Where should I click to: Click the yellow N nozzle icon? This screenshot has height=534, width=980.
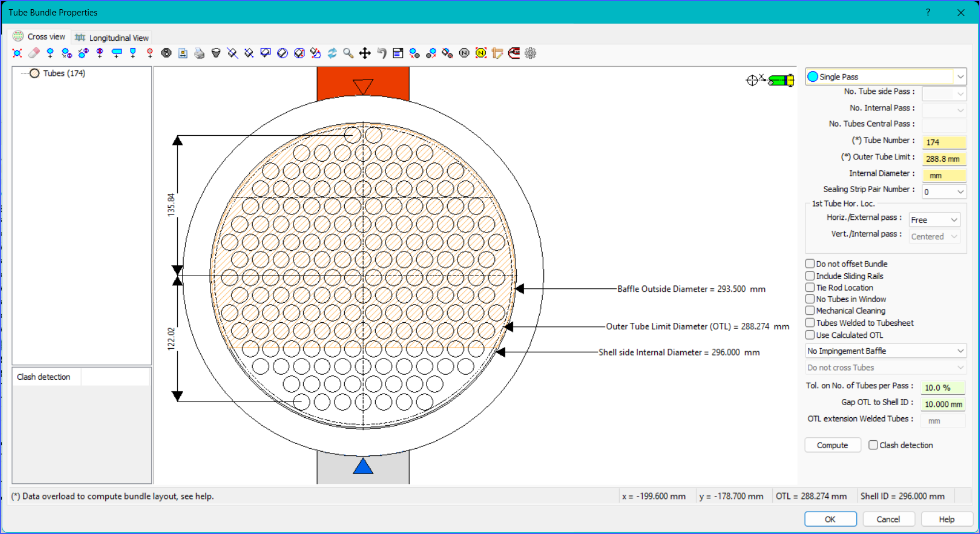point(481,53)
